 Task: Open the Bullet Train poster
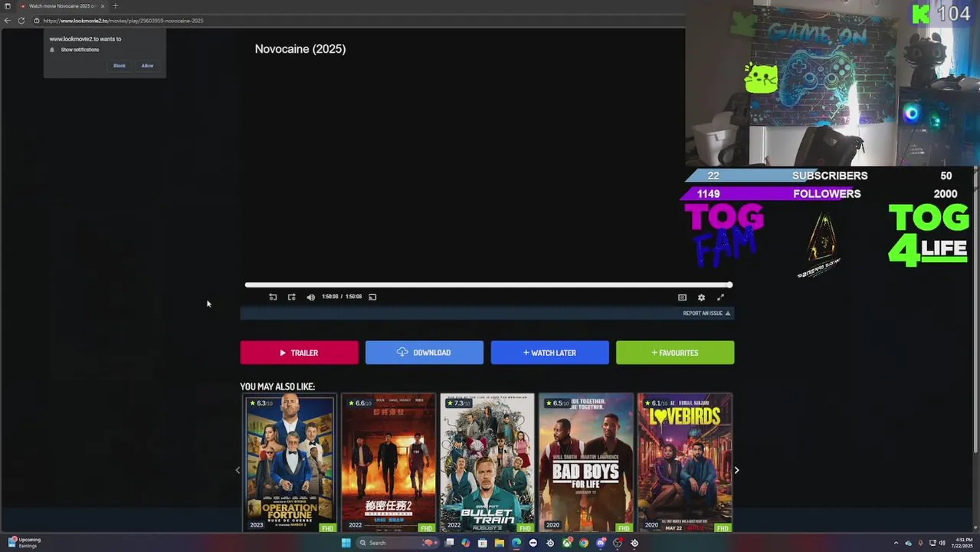487,463
